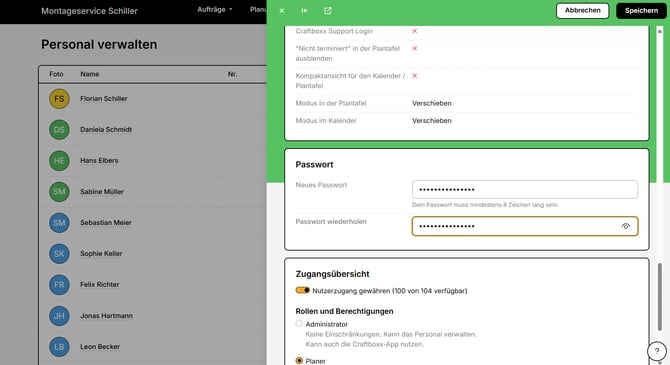Screen dimensions: 670x365
Task: Open the partially hidden Planung menu
Action: 258,9
